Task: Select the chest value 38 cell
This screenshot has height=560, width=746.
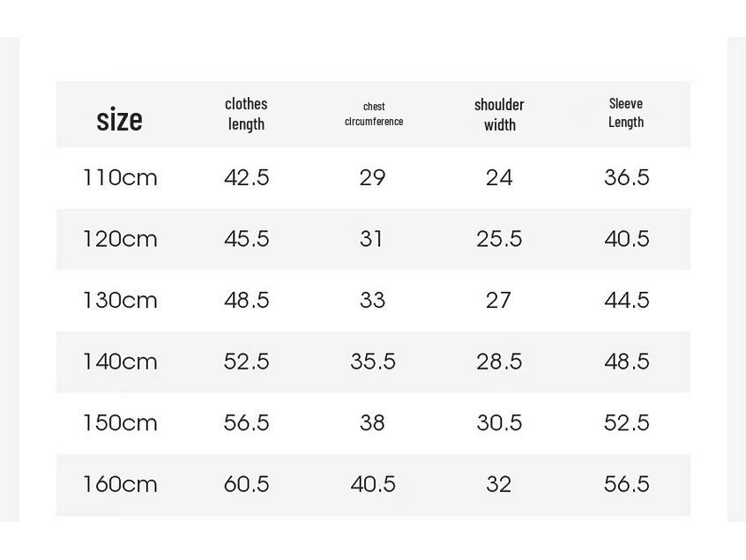Action: tap(372, 423)
